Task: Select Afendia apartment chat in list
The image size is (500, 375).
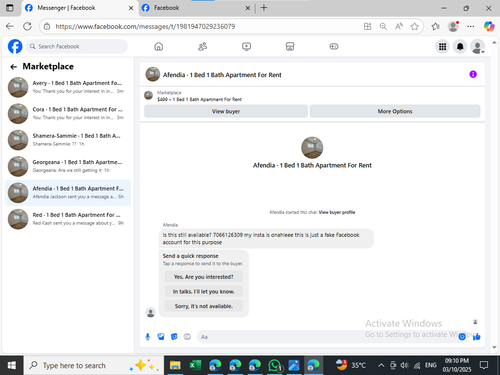Action: (68, 193)
